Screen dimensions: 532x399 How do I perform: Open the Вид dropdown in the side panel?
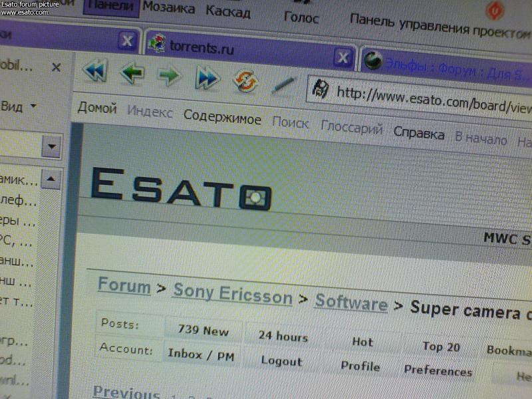point(18,107)
